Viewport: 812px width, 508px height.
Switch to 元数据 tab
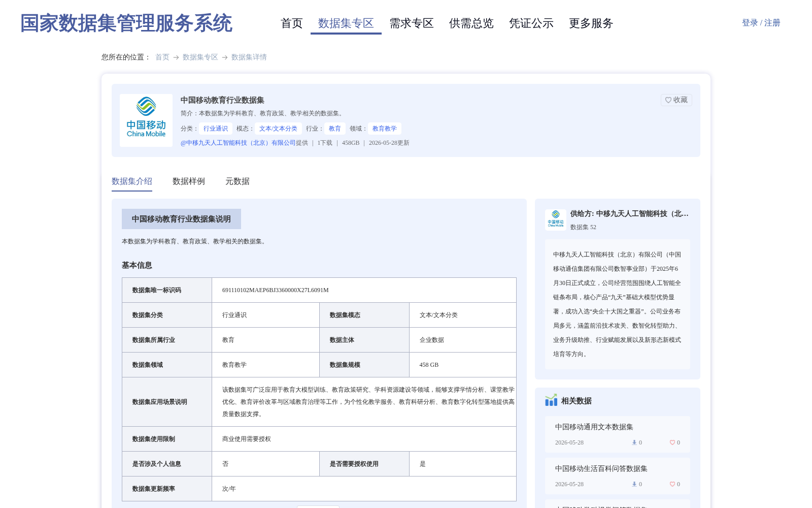238,181
